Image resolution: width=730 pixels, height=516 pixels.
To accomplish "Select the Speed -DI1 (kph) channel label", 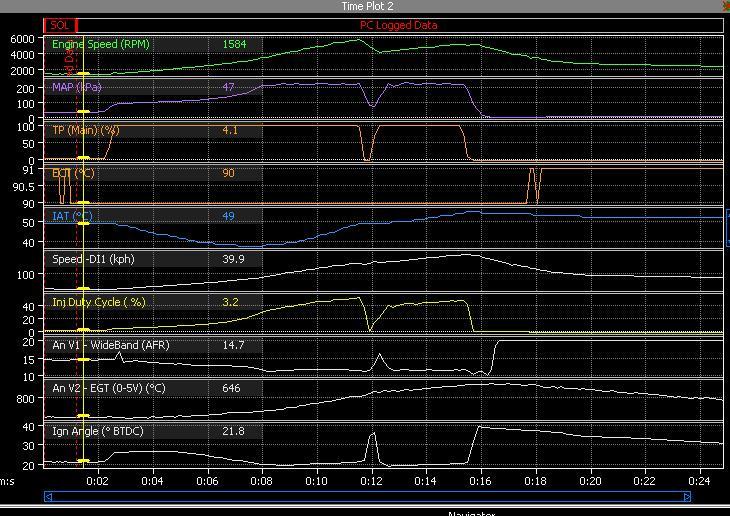I will point(93,259).
